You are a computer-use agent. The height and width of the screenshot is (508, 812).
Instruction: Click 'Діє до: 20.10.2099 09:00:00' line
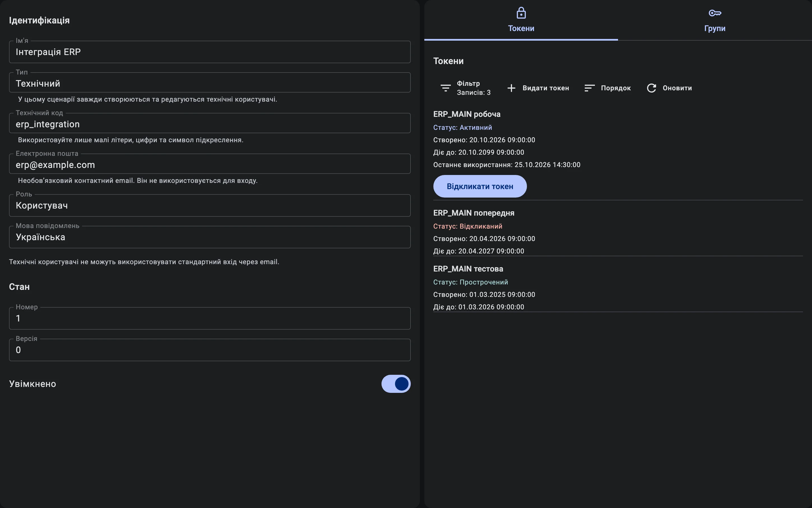click(x=478, y=152)
